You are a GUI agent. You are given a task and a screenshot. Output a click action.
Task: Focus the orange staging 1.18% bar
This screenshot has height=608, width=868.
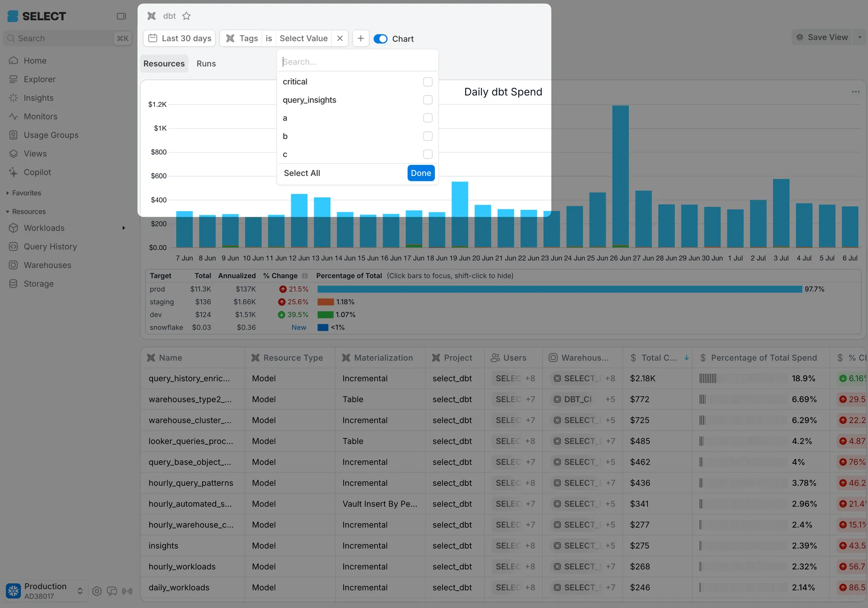(x=325, y=302)
